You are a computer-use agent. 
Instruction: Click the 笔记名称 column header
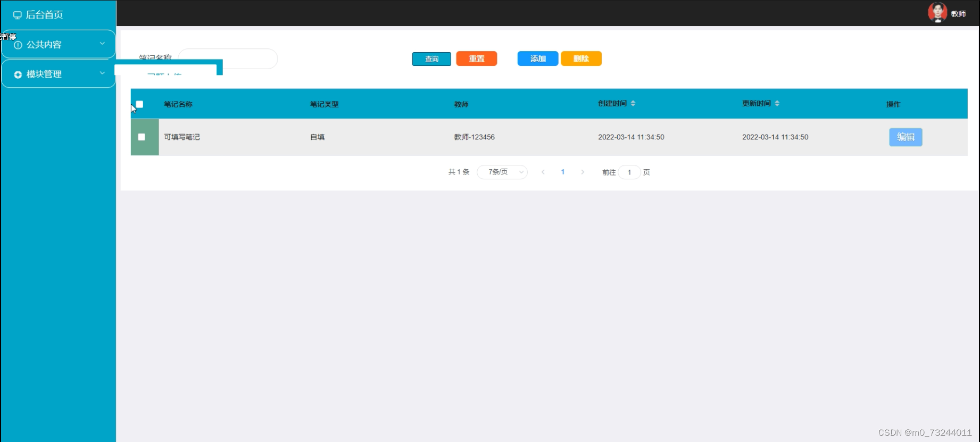point(178,104)
